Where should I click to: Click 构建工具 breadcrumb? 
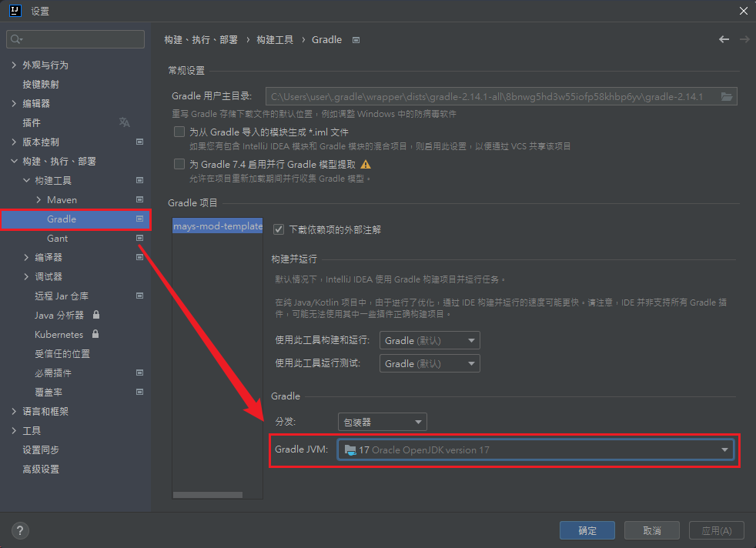pyautogui.click(x=275, y=39)
